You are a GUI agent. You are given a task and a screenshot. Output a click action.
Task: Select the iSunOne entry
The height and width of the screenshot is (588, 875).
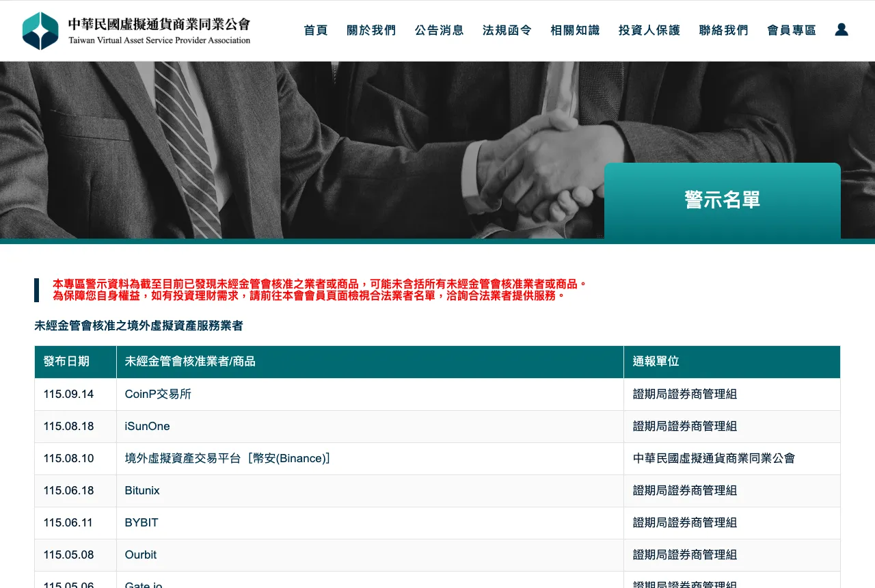[147, 426]
